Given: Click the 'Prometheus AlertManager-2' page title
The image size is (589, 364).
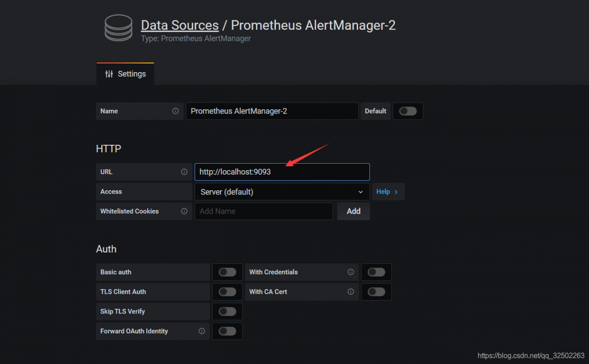Looking at the screenshot, I should (313, 25).
